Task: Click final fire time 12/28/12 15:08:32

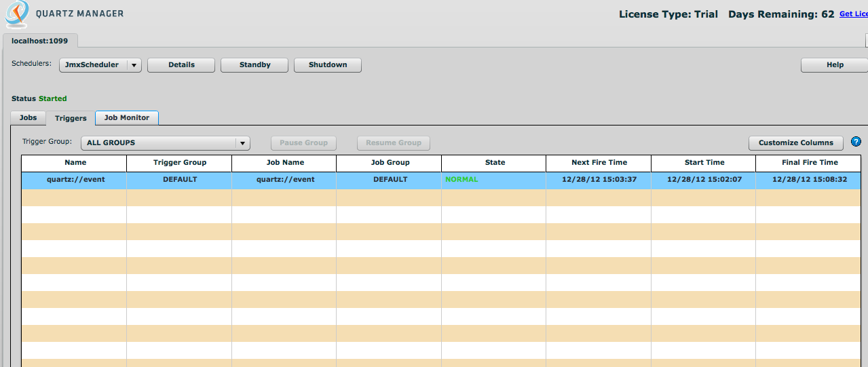Action: tap(810, 180)
